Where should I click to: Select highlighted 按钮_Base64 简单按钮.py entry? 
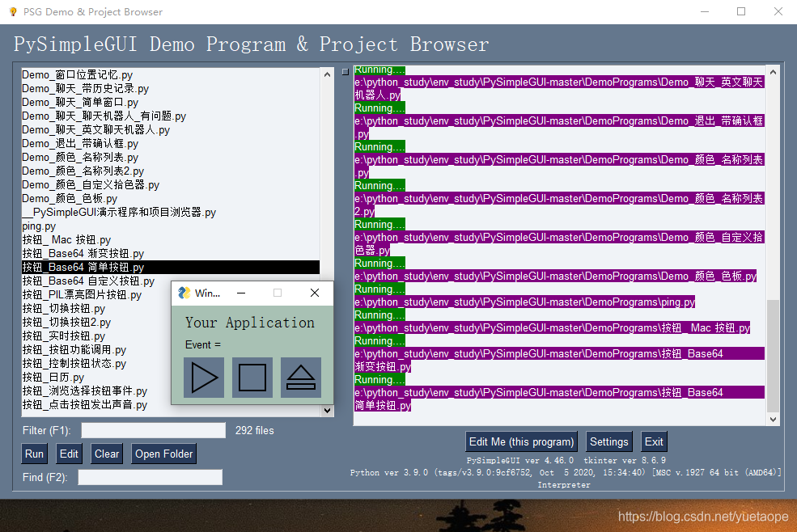click(171, 267)
